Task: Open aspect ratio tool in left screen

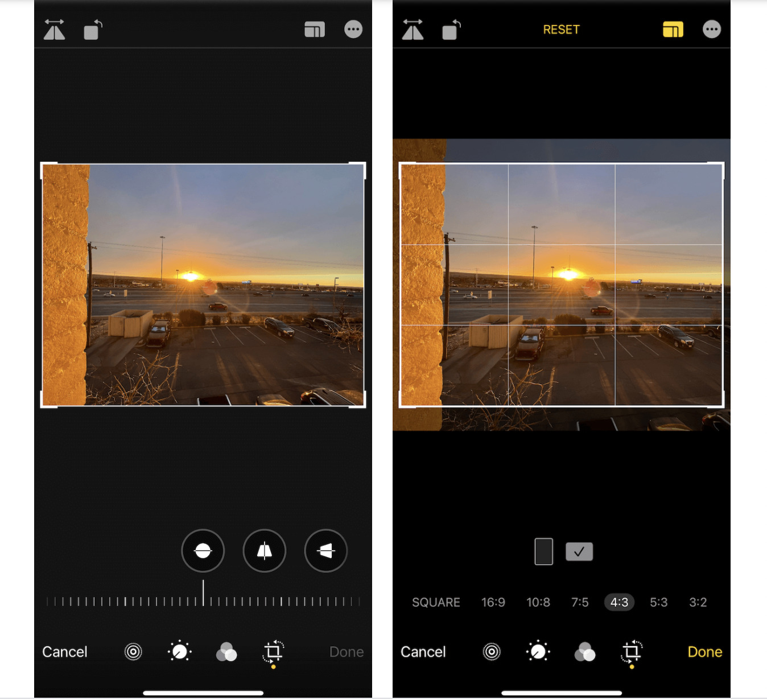Action: (x=314, y=30)
